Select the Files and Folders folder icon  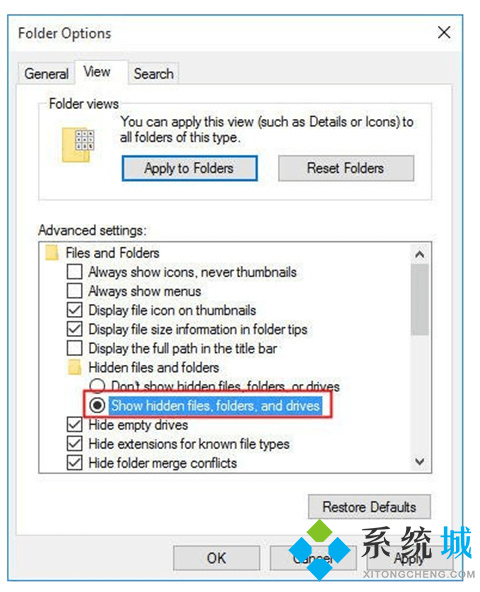(x=52, y=253)
